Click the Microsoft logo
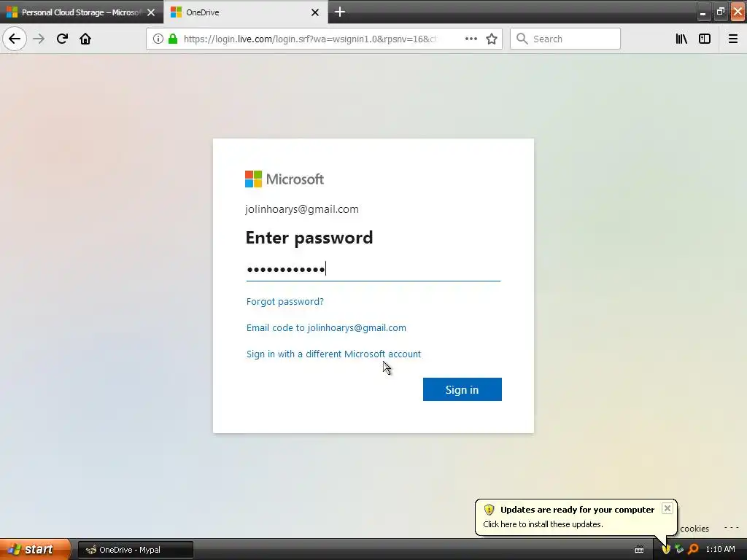Viewport: 747px width, 560px height. 285,179
